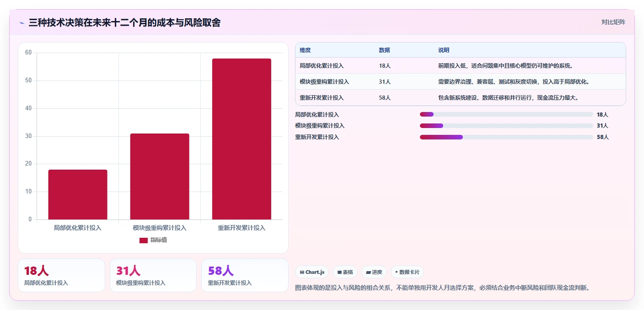Click the chart x-axis label 重新开发累计投入
This screenshot has height=310, width=644.
click(241, 228)
